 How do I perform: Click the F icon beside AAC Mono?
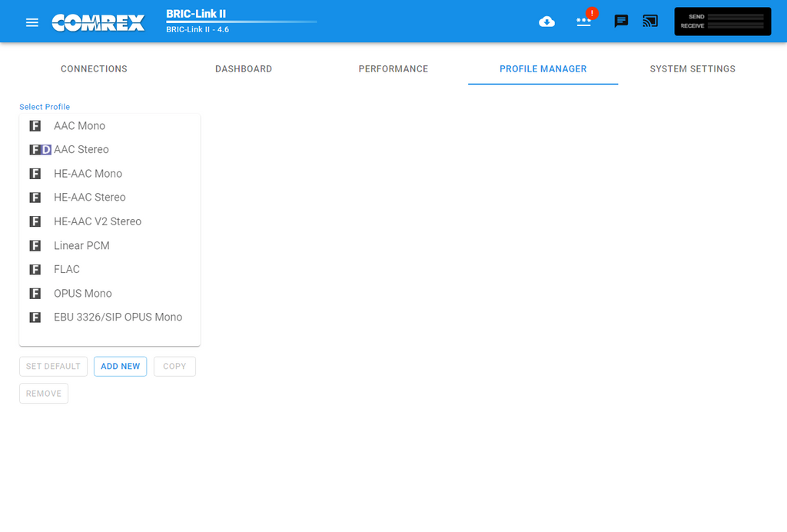[35, 126]
